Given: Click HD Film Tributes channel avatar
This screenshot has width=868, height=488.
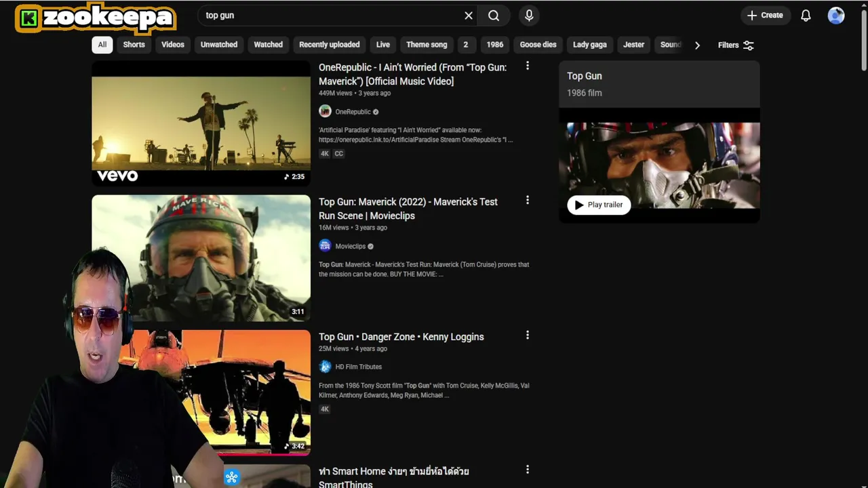Looking at the screenshot, I should (x=325, y=367).
